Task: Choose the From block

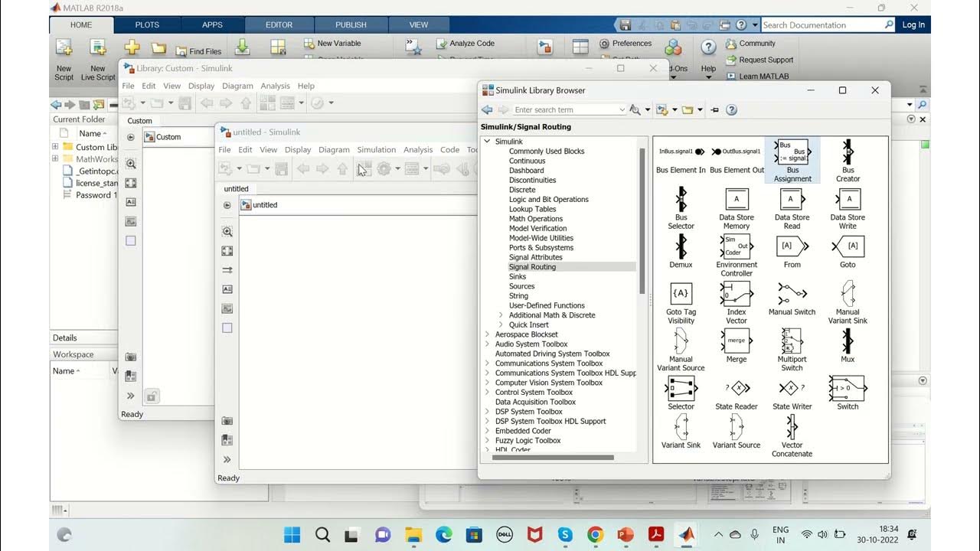Action: [792, 251]
